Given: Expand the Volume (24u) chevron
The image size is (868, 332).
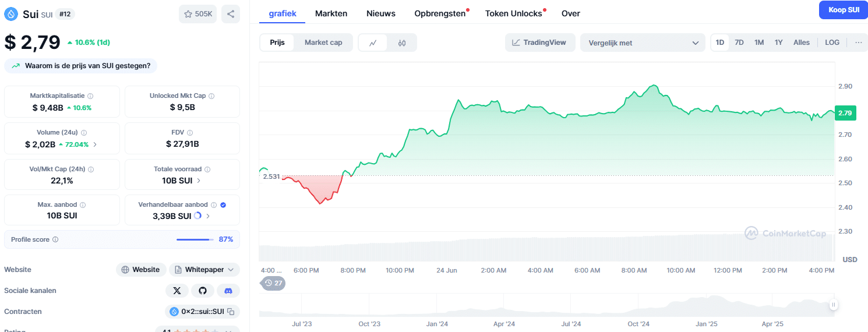Looking at the screenshot, I should 95,144.
